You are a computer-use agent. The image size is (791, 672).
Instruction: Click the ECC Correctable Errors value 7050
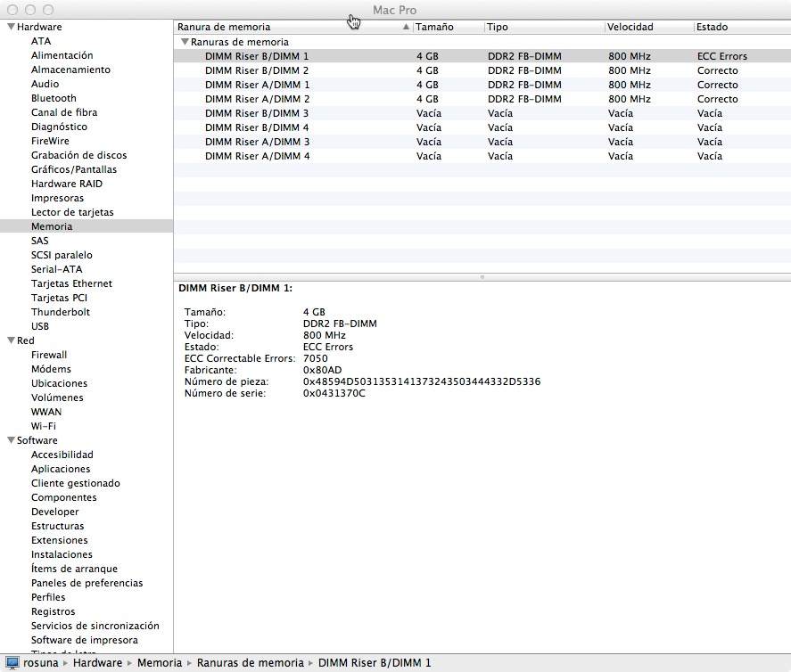click(x=316, y=358)
